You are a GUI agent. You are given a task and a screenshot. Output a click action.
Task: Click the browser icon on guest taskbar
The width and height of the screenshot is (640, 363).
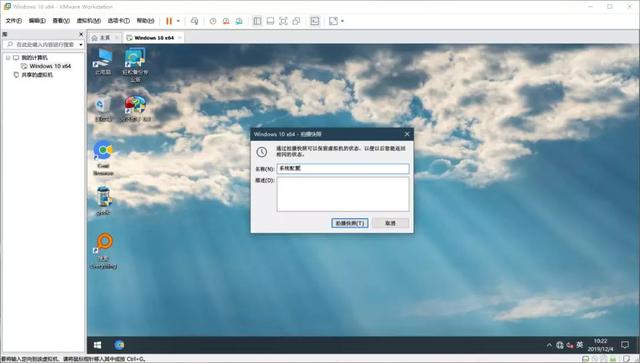[x=119, y=345]
